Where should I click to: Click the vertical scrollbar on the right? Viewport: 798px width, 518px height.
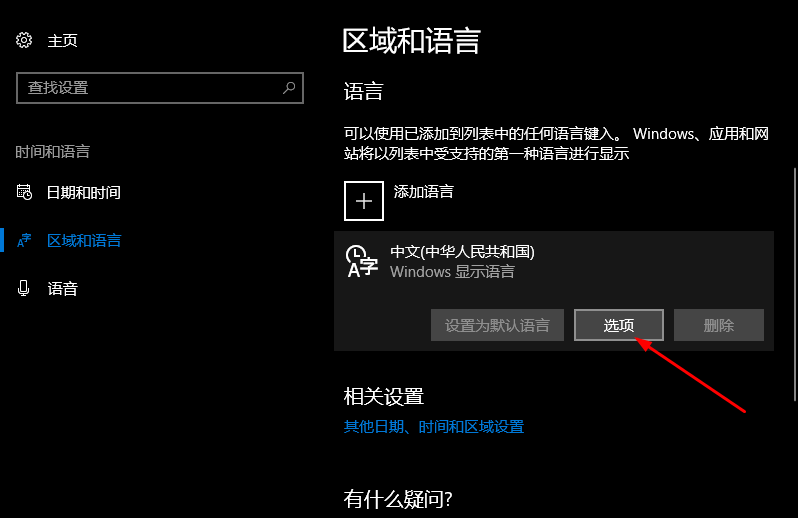click(795, 285)
